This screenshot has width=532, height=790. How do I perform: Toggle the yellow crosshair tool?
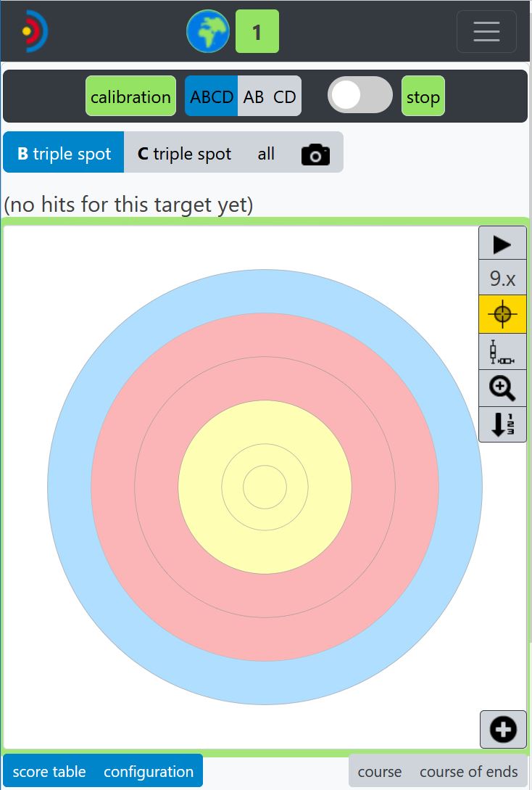[502, 314]
